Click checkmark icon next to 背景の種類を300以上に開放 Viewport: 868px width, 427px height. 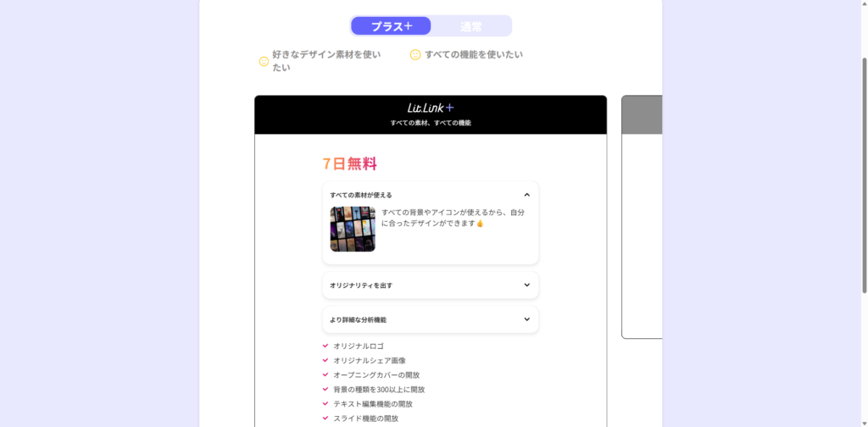click(325, 389)
